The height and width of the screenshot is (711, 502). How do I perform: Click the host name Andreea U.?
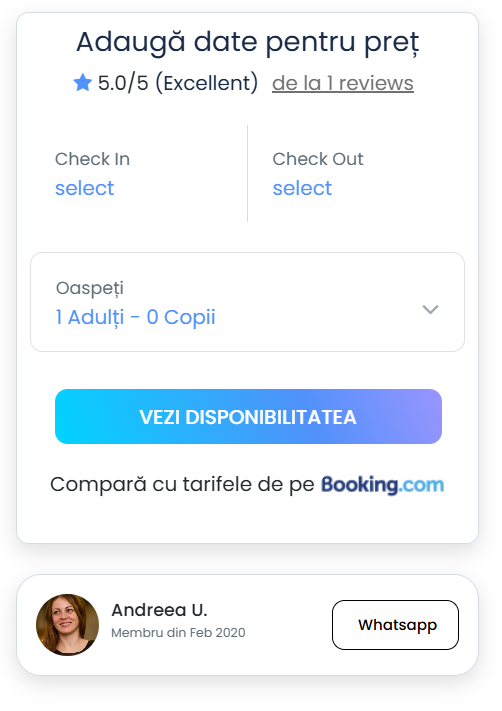coord(159,610)
